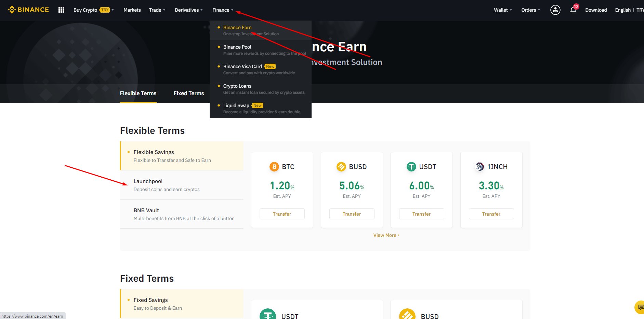
Task: Select BNB Vault in the sidebar list
Action: coord(182,214)
